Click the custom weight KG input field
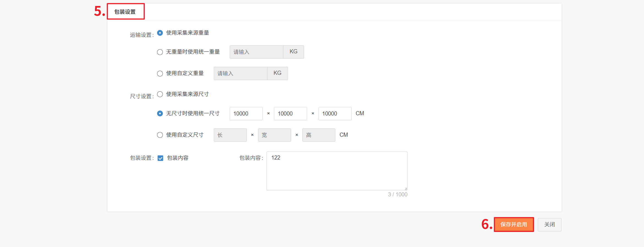This screenshot has height=247, width=644. click(240, 73)
